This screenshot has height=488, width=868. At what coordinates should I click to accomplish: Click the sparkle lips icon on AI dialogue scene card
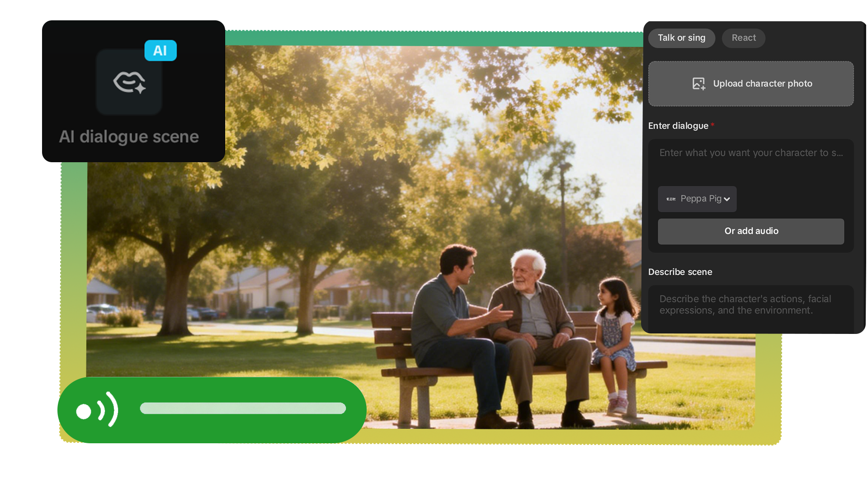[128, 82]
